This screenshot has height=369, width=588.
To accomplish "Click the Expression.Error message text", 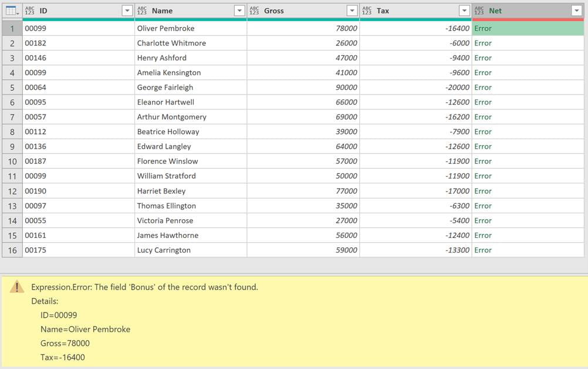I will point(145,287).
